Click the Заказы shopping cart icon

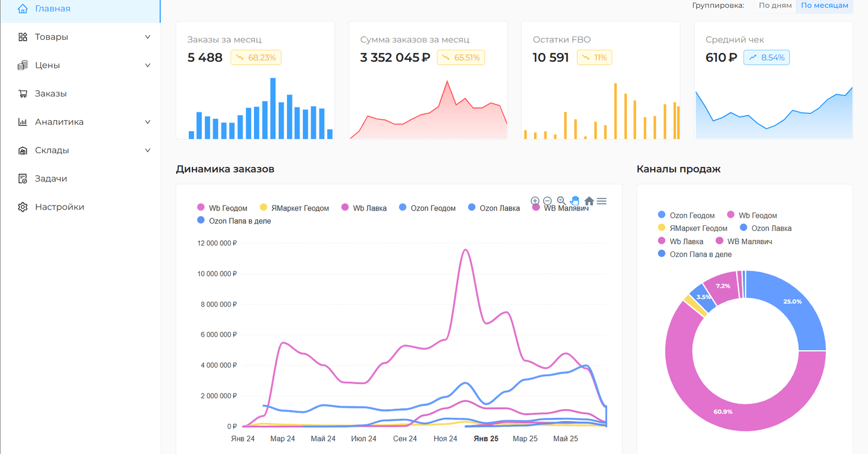tap(23, 94)
